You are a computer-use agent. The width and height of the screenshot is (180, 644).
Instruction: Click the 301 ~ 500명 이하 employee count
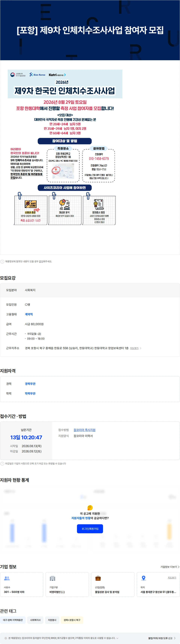(14, 592)
